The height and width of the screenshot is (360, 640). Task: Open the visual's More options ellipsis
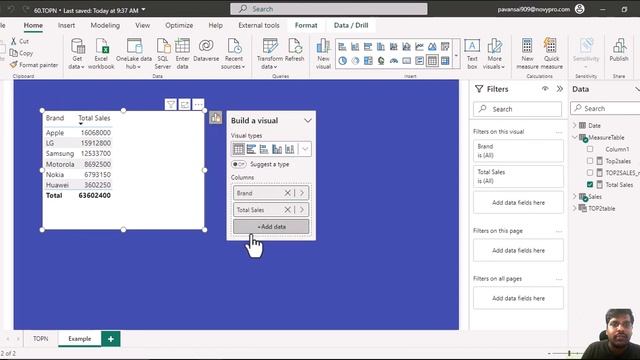[198, 104]
